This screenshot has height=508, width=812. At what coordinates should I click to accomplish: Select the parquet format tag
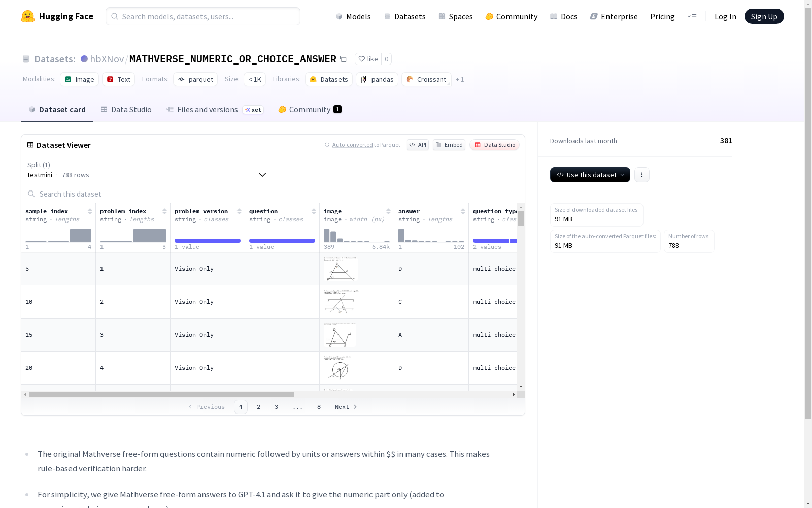pos(195,79)
